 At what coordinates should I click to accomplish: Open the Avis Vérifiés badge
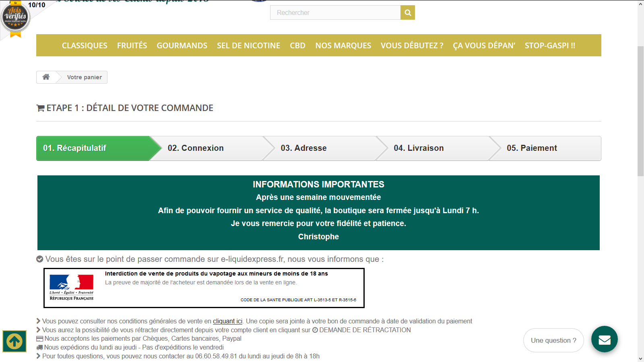(x=15, y=19)
